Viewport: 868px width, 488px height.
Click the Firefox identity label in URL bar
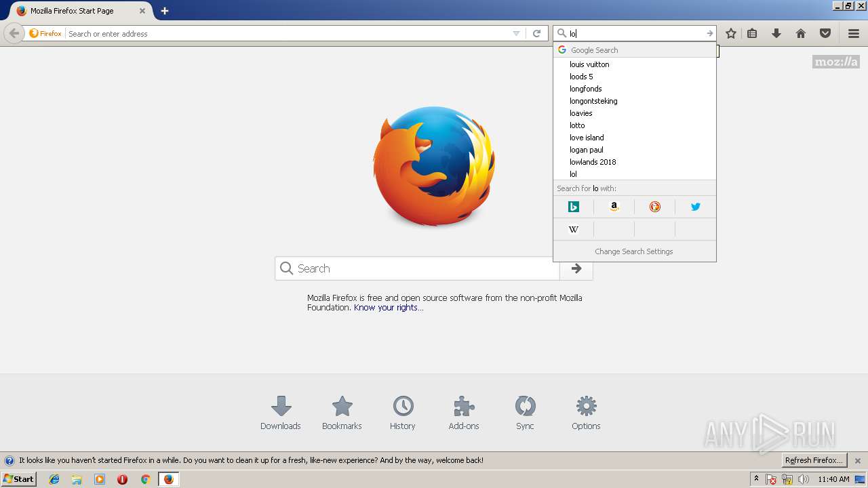[x=45, y=33]
